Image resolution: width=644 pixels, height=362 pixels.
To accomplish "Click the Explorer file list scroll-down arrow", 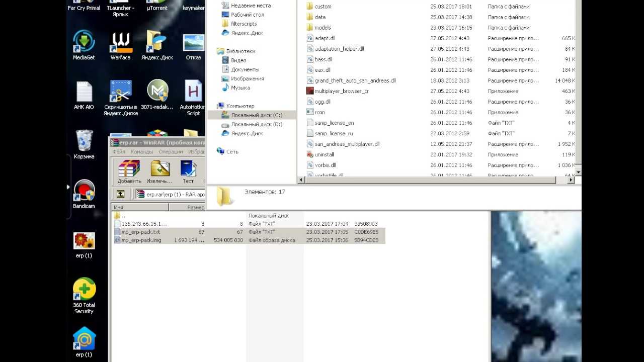I will (x=578, y=172).
